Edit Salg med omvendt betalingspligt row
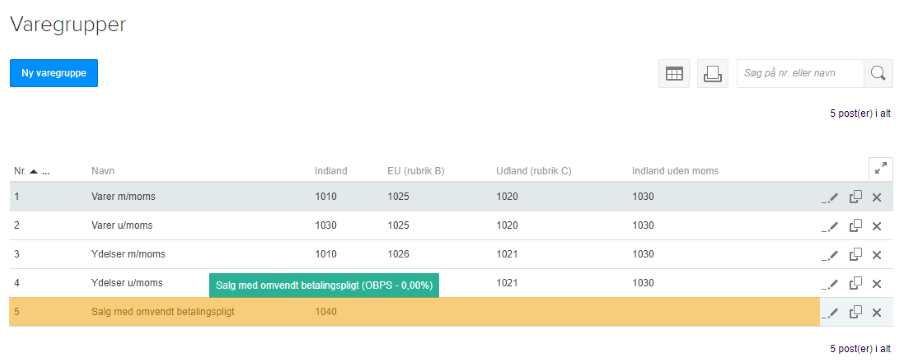Screen dimensions: 900x363 point(829,312)
